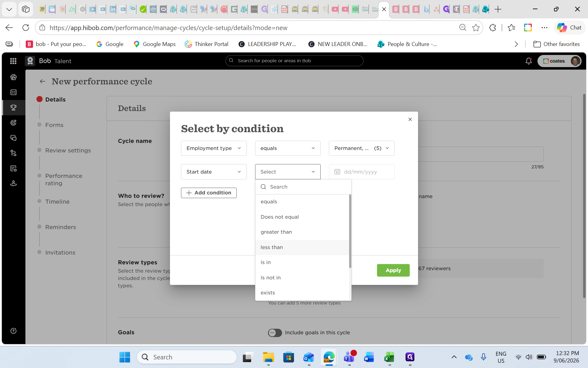Choose 'less than' option
The height and width of the screenshot is (368, 588).
pos(302,247)
